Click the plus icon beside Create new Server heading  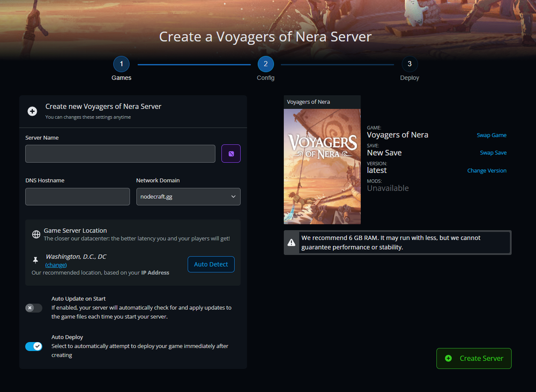(x=33, y=111)
